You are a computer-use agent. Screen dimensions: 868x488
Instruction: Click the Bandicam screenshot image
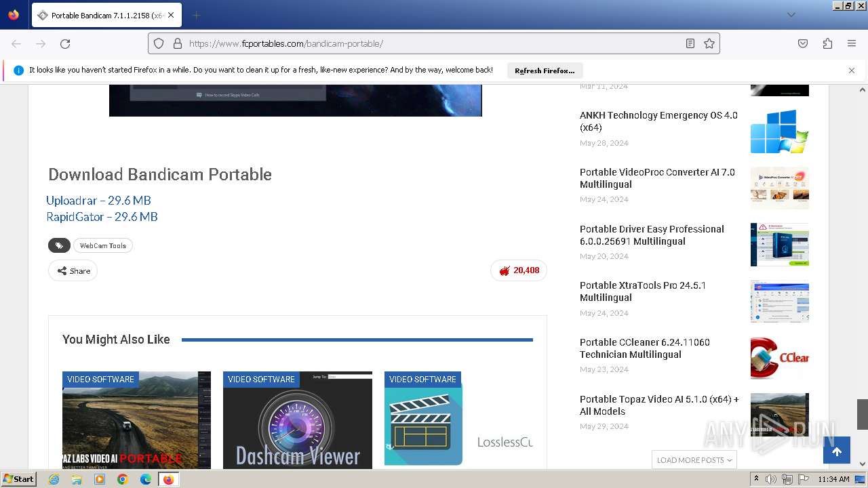tap(296, 101)
